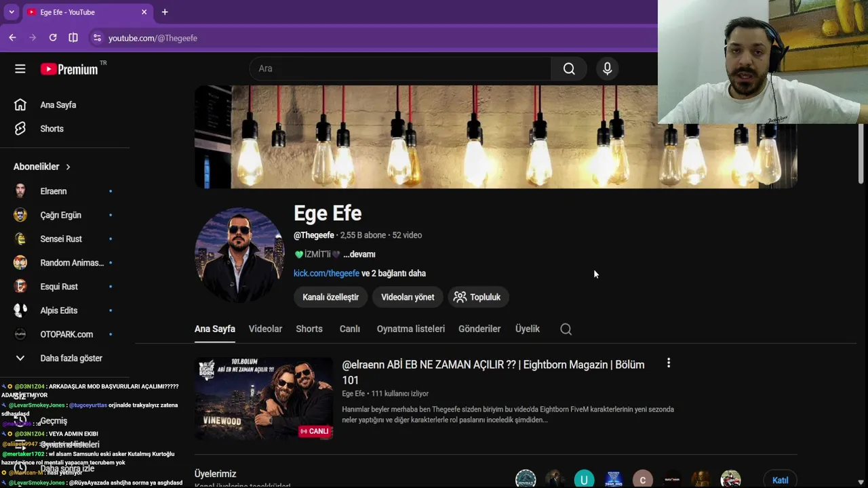Viewport: 868px width, 488px height.
Task: Click the address bar URL youtube.com/@Thegeefe
Action: 153,38
